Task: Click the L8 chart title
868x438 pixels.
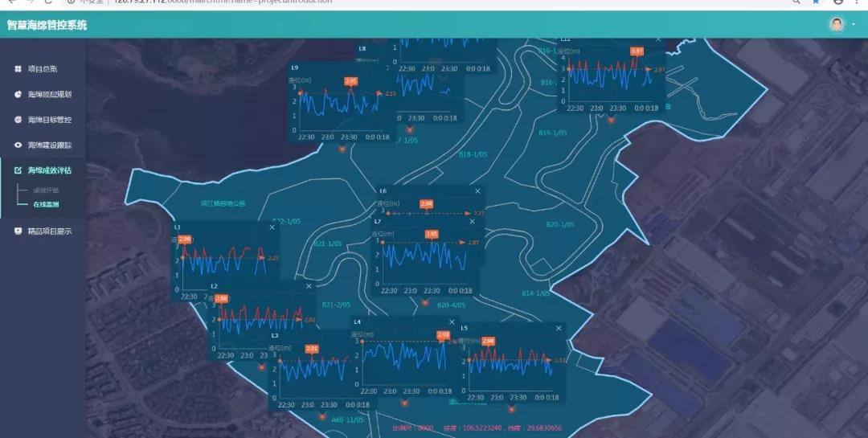Action: (x=362, y=49)
